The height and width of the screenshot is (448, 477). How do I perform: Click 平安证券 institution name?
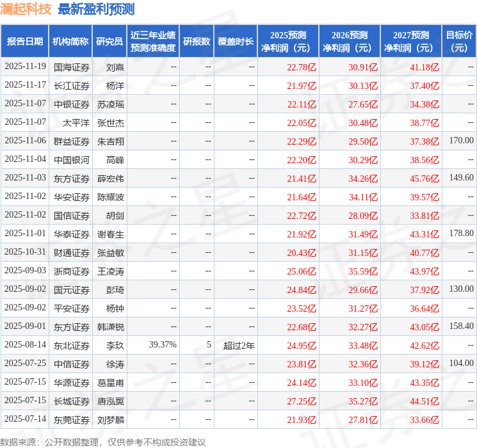click(72, 308)
